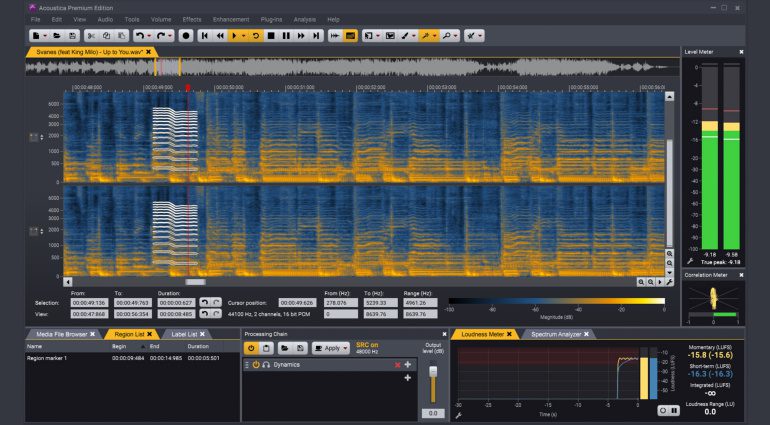The image size is (770, 425).
Task: Click the clipboard icon in Processing Chain
Action: (266, 348)
